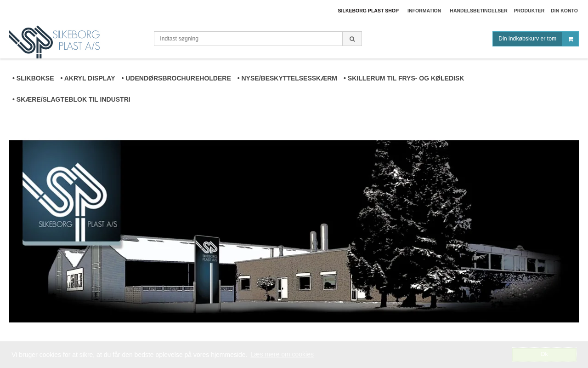Open the HANDELSBETINGELSER menu item
The image size is (588, 368).
(x=479, y=11)
